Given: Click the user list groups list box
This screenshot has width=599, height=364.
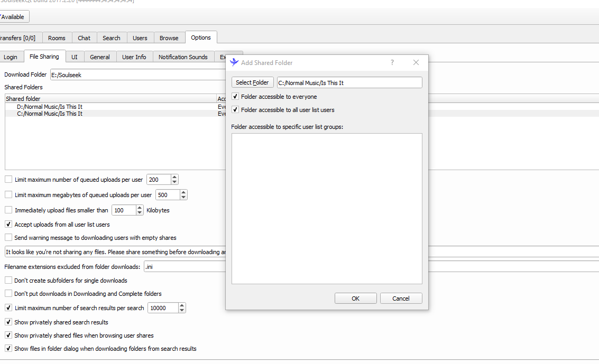Looking at the screenshot, I should [x=327, y=209].
